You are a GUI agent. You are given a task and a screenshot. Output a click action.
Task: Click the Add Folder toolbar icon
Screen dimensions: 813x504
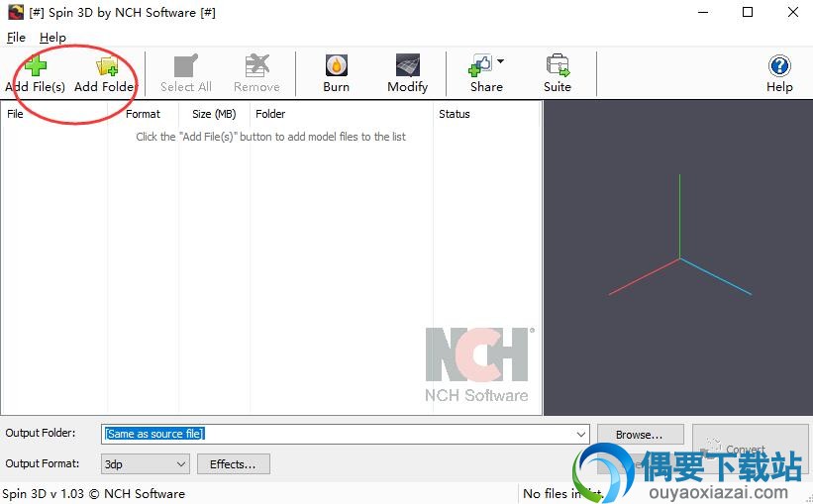click(x=107, y=67)
